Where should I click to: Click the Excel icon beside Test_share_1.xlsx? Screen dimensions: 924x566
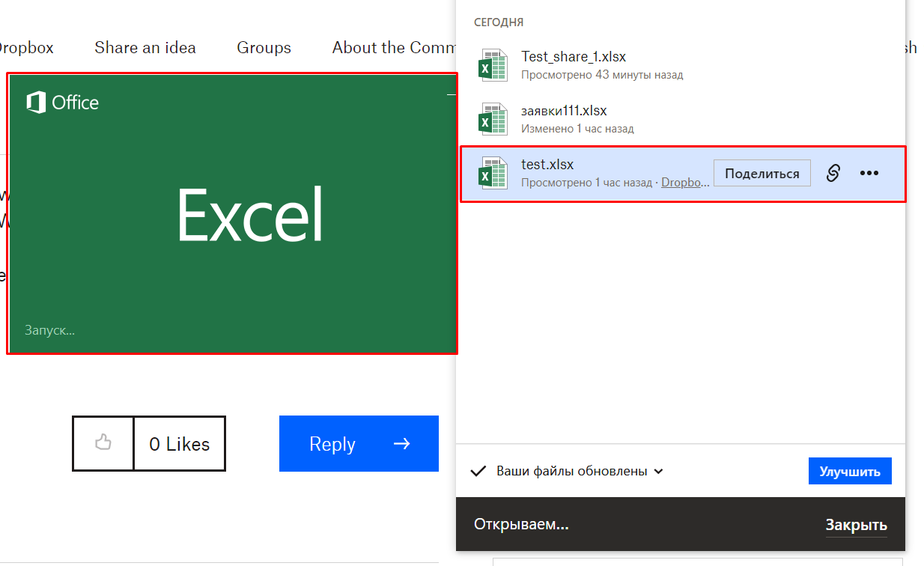click(493, 65)
